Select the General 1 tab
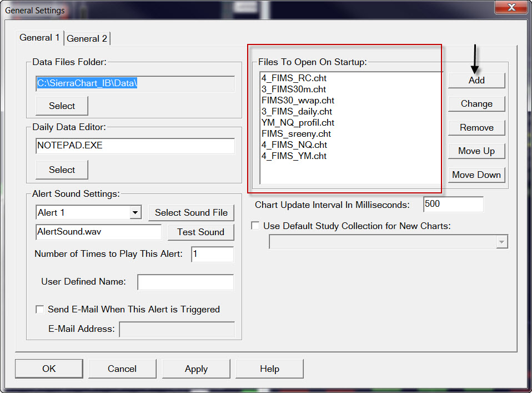Image resolution: width=532 pixels, height=393 pixels. pos(39,37)
